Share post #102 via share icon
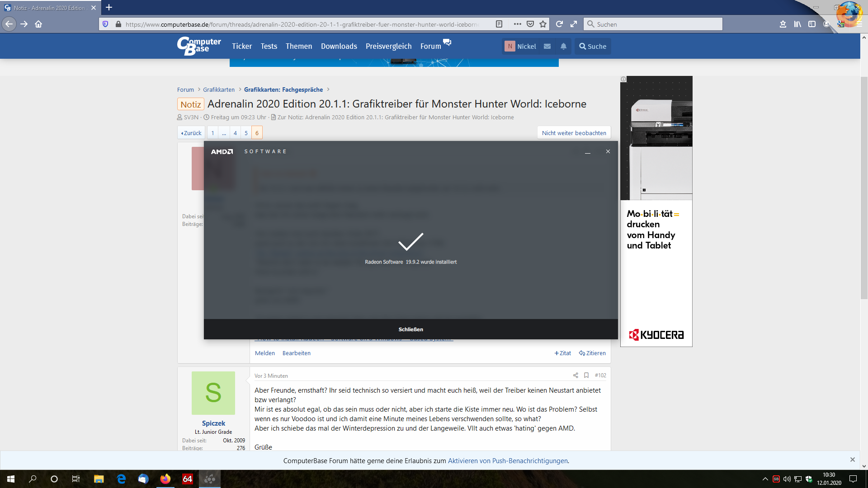 [x=576, y=375]
